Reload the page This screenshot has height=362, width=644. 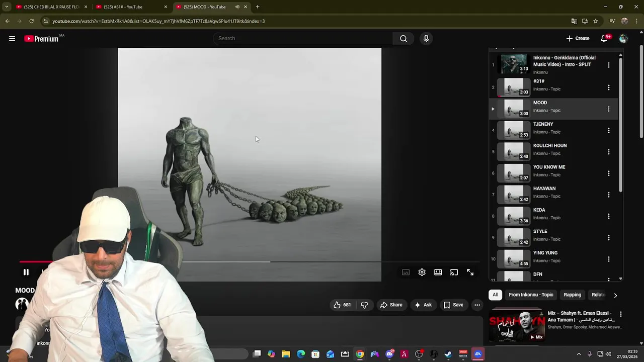tap(31, 21)
